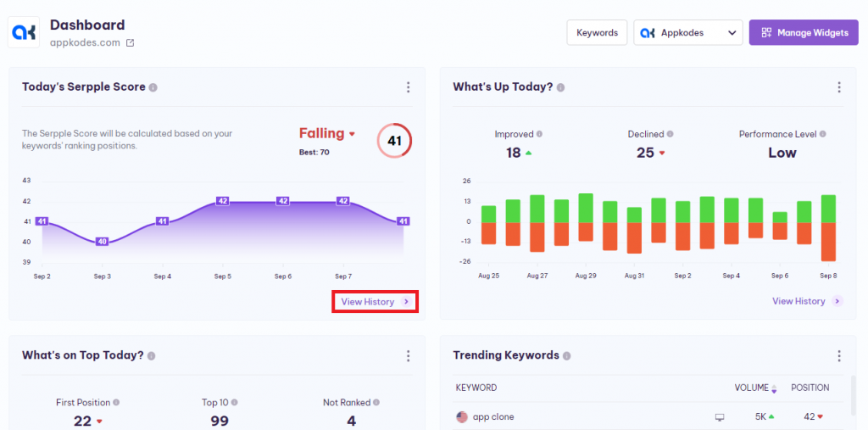This screenshot has width=868, height=430.
Task: Click the Appkodes logo icon beside Dashboard
Action: 25,33
